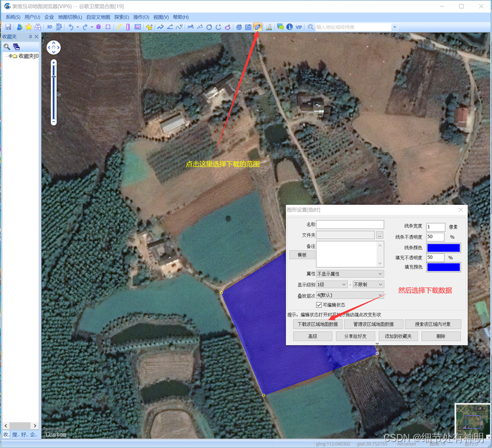Viewport: 492px width, 448px height.
Task: Open the Redo dropdown arrow
Action: pos(92,27)
